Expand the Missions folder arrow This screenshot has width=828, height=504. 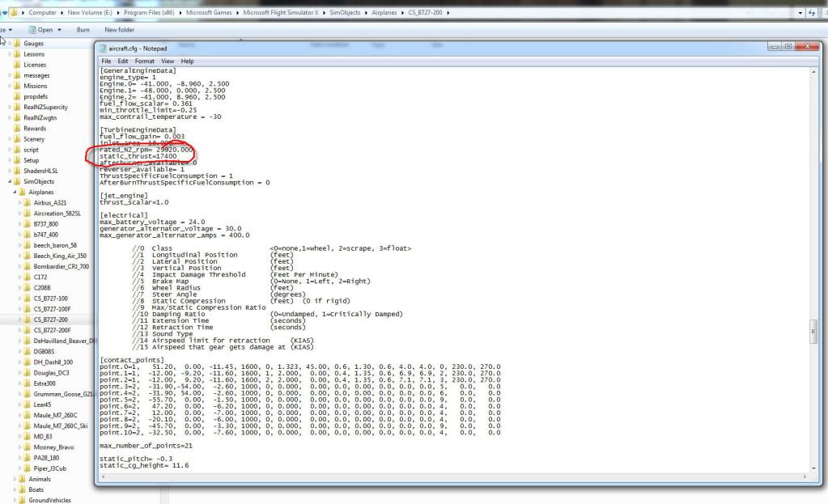[x=10, y=86]
